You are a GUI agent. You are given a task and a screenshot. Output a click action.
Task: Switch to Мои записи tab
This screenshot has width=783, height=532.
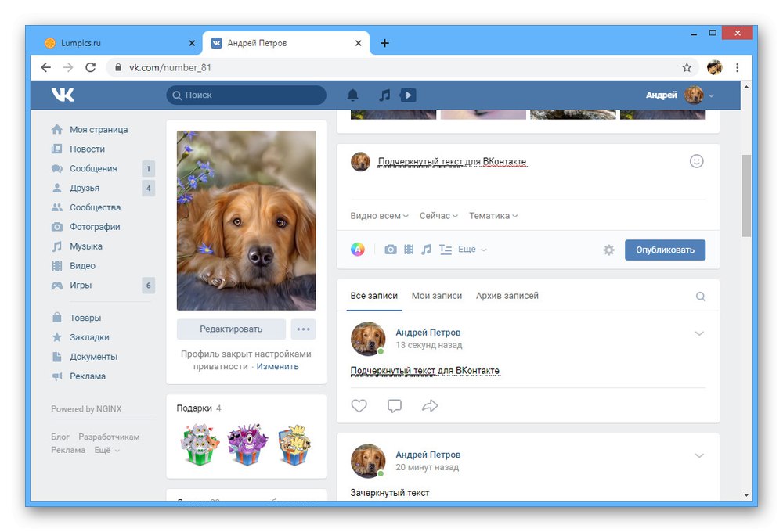click(x=436, y=296)
